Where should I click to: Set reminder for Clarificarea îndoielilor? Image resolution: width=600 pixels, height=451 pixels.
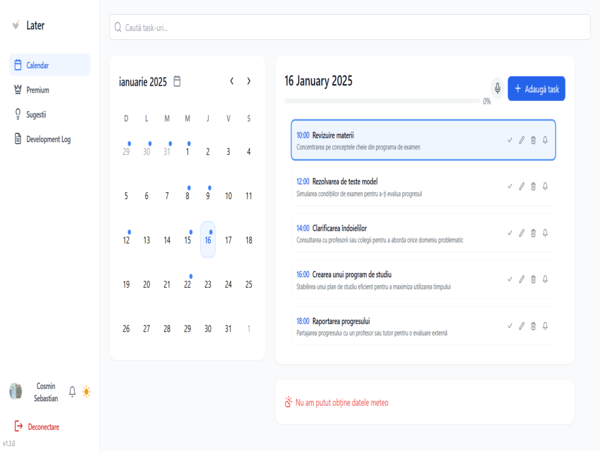click(545, 233)
